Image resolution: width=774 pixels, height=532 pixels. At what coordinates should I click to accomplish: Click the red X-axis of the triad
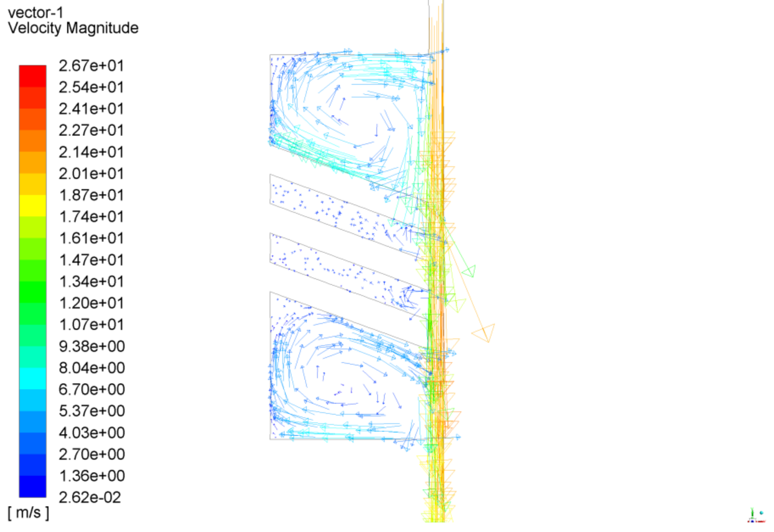click(x=761, y=521)
